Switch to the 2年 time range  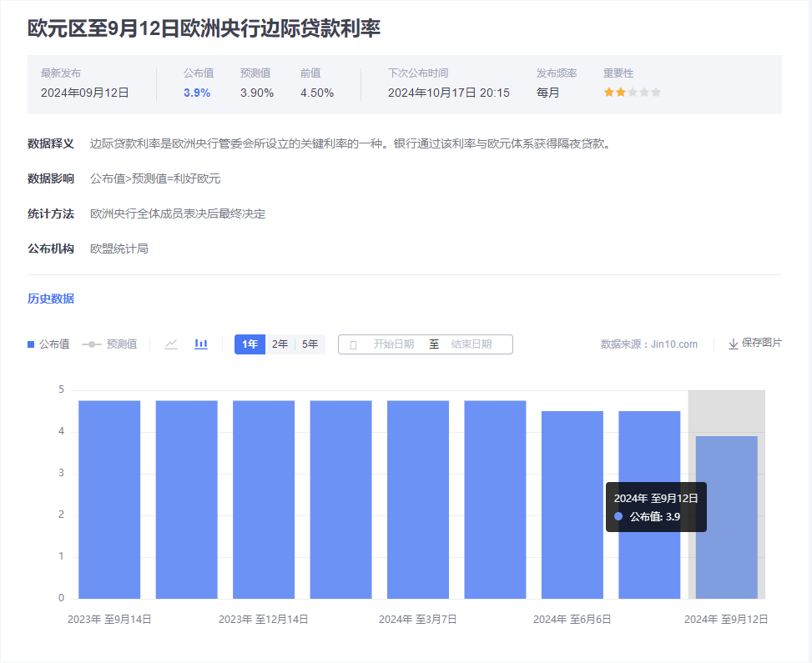point(280,344)
